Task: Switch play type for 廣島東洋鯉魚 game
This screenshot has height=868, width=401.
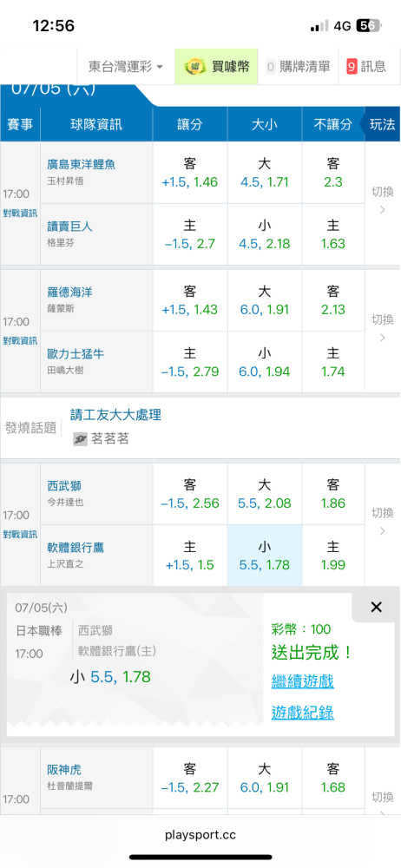Action: point(382,201)
